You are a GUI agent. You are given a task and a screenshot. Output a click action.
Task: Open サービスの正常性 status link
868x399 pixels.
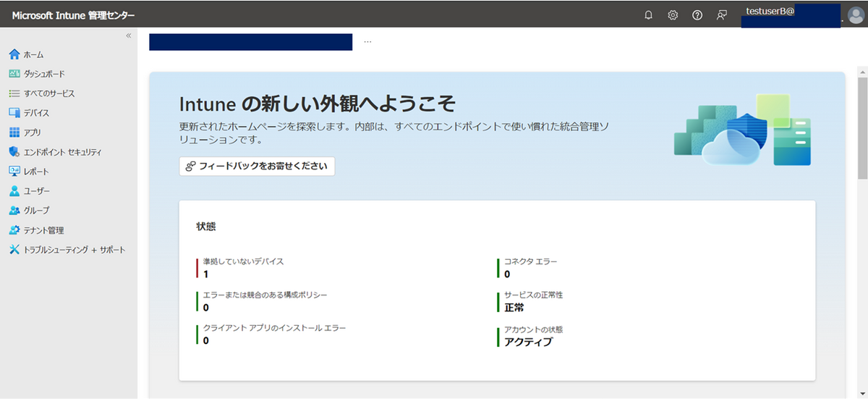[x=533, y=295]
